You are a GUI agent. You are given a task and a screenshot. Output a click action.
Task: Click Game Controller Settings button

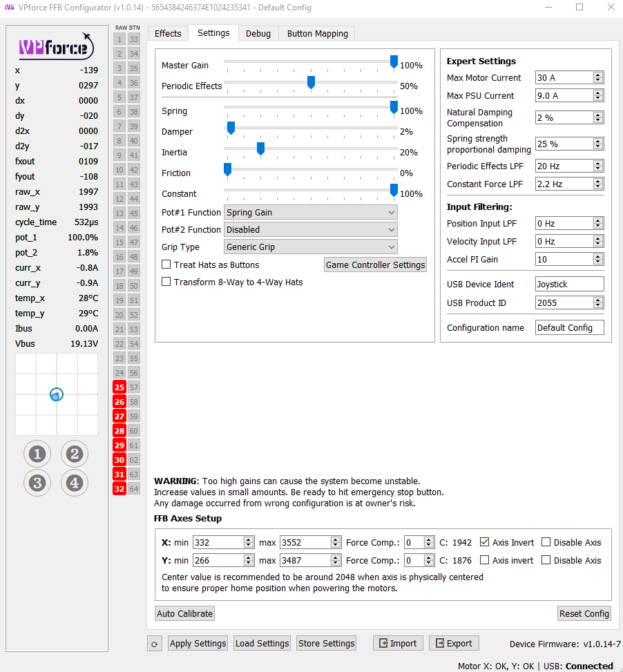click(375, 265)
